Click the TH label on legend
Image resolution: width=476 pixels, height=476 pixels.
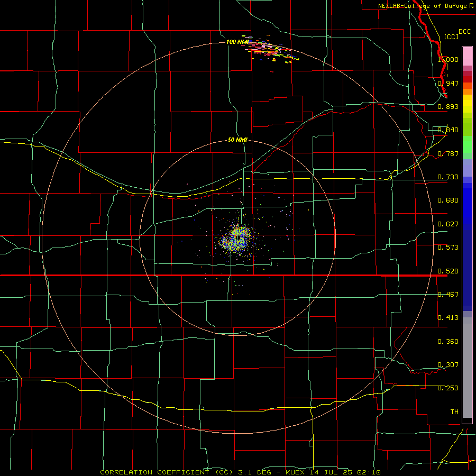point(454,412)
